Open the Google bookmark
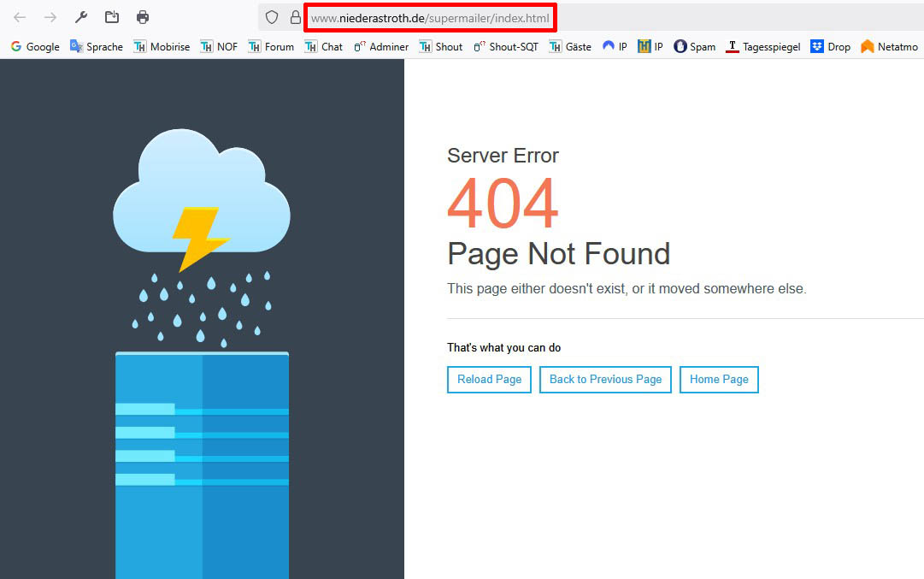Screen dimensions: 924x579 pos(35,47)
